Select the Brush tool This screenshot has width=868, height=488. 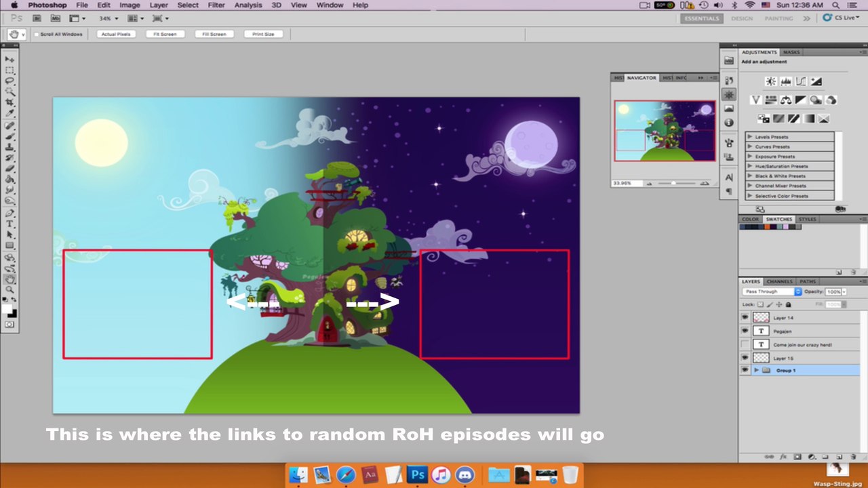pyautogui.click(x=10, y=136)
